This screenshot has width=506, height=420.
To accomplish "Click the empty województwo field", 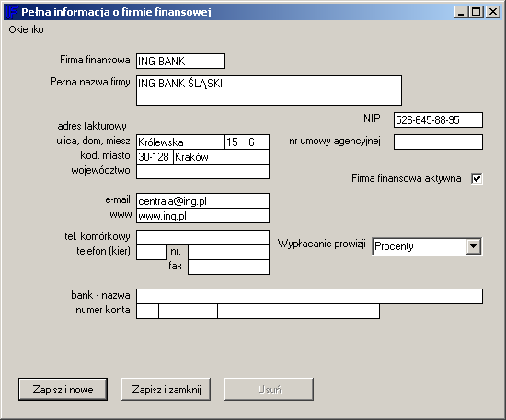I will pos(202,172).
